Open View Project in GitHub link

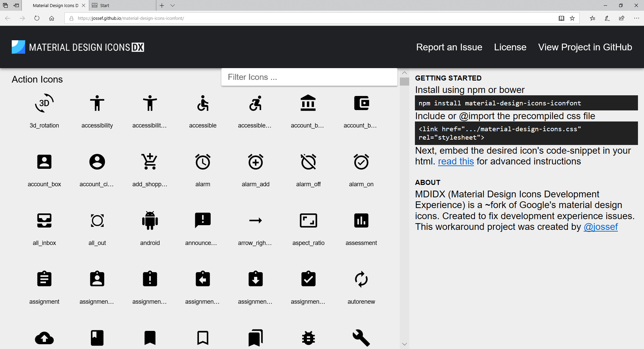click(585, 47)
